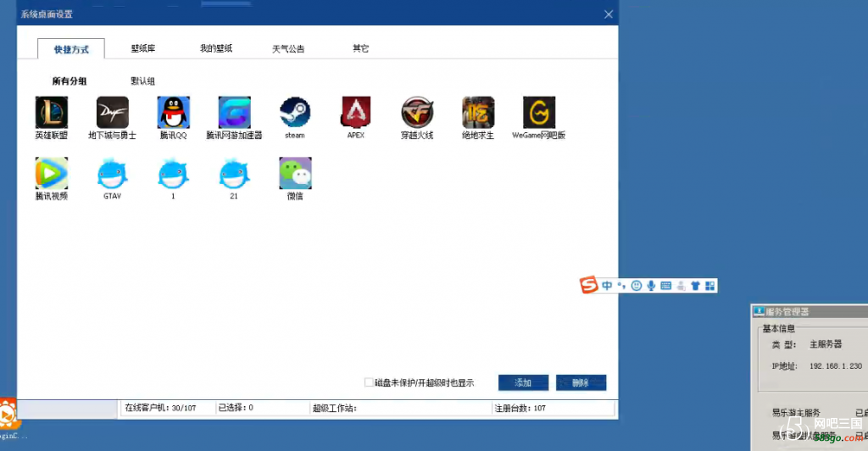This screenshot has width=868, height=451.
Task: Open emoji panel in Sogou IME bar
Action: pos(637,286)
